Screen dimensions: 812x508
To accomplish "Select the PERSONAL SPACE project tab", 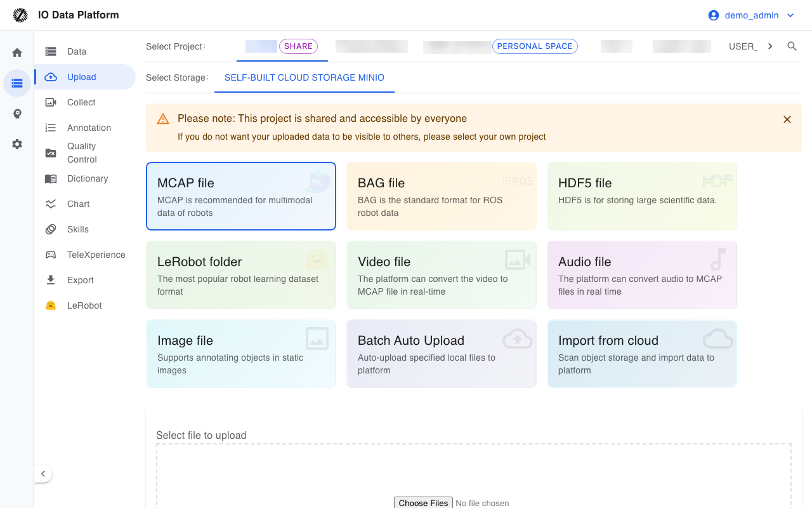I will 501,46.
